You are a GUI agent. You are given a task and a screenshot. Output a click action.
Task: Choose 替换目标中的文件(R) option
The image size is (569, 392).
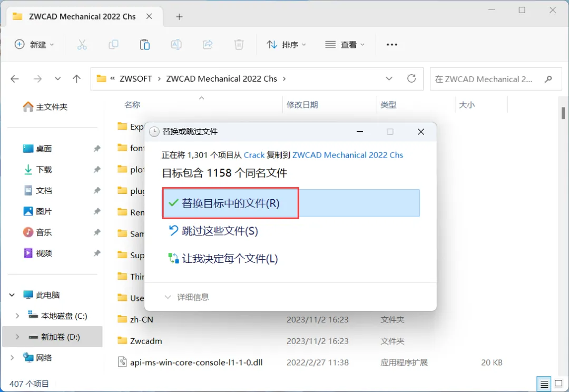(291, 203)
